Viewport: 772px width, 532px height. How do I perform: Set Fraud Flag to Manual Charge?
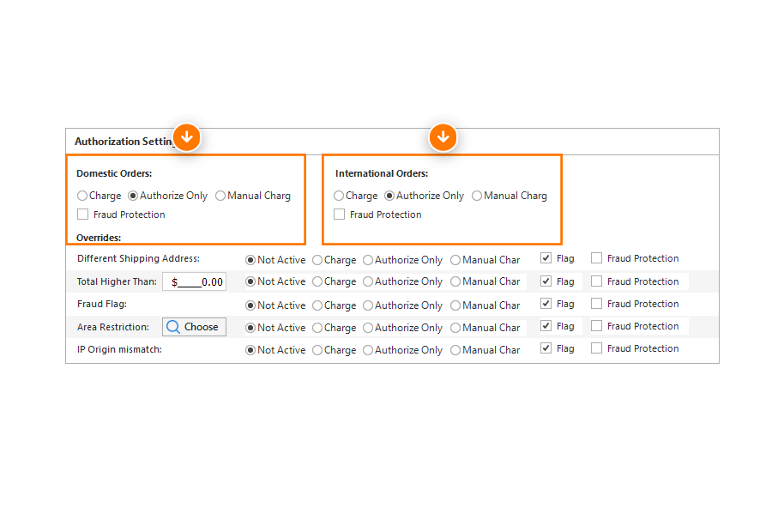455,305
